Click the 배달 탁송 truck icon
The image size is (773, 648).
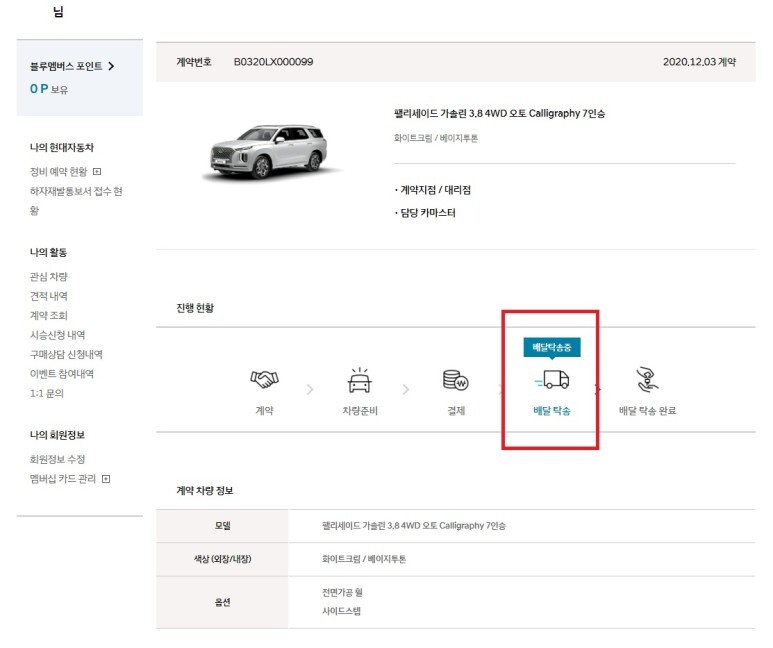552,380
